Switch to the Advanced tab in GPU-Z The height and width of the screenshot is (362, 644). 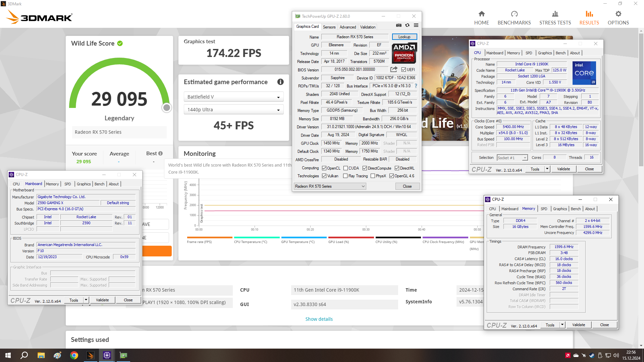pos(348,27)
